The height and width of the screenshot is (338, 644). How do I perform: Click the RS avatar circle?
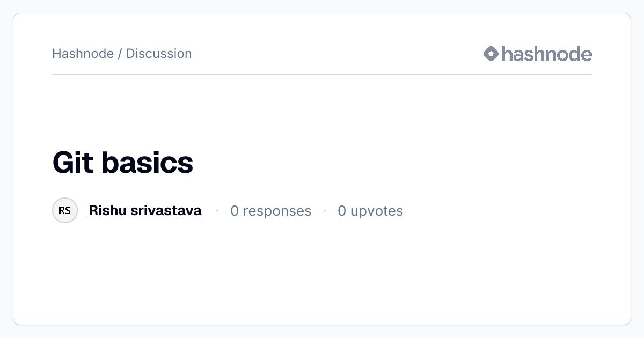click(65, 210)
